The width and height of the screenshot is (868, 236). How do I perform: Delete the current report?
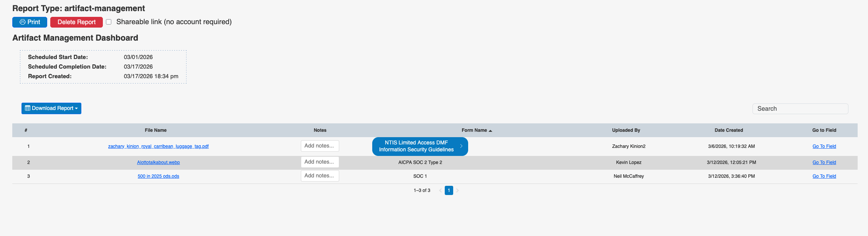click(x=76, y=22)
